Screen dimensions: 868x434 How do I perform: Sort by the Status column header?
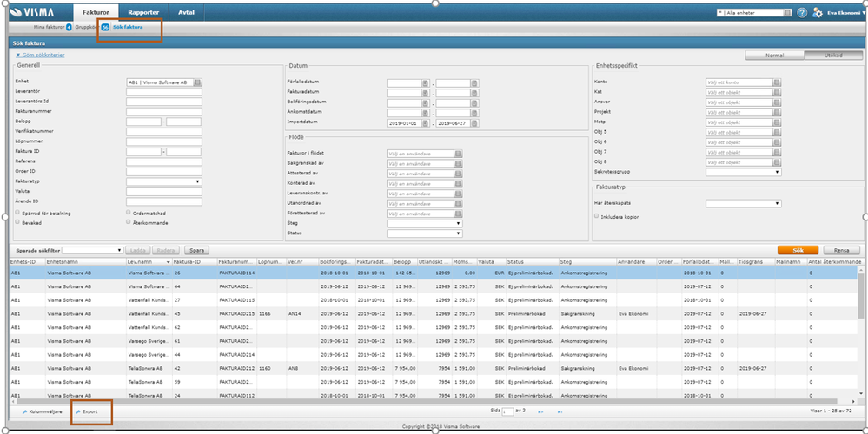(x=532, y=261)
